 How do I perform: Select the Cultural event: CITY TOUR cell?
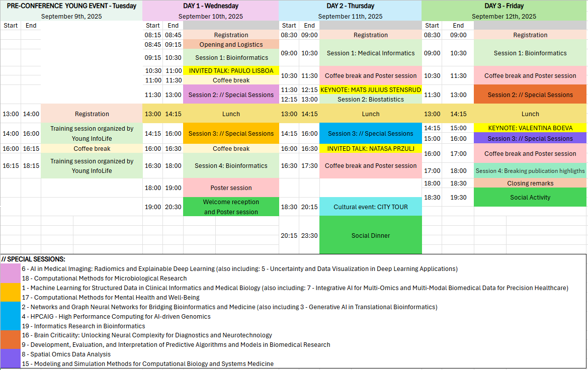coord(370,207)
